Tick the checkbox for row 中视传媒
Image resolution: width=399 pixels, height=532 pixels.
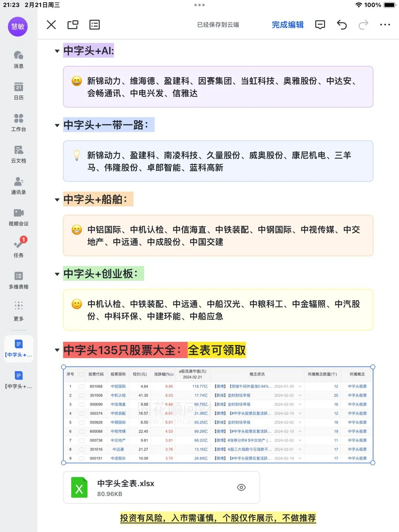(81, 432)
